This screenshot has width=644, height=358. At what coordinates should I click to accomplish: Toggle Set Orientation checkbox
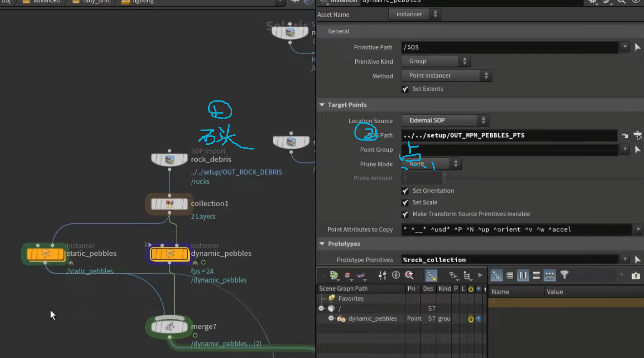click(405, 191)
